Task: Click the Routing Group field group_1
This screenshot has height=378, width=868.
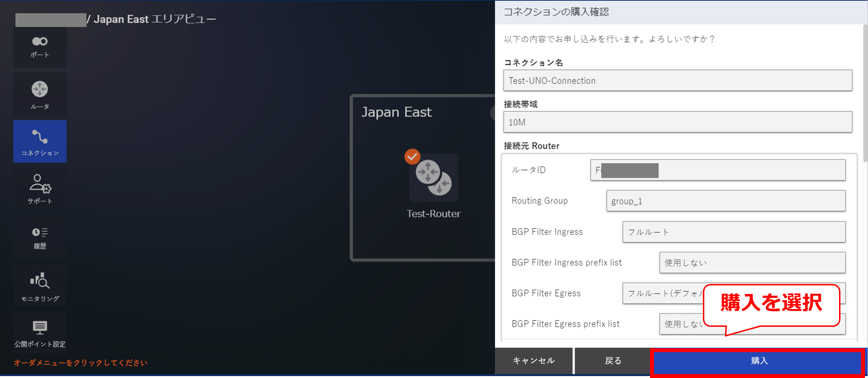Action: tap(725, 201)
